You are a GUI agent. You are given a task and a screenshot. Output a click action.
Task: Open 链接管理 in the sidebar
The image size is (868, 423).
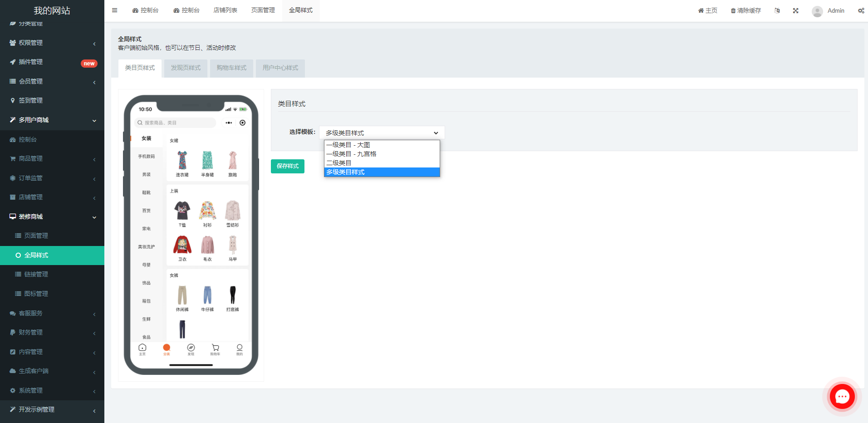(36, 274)
